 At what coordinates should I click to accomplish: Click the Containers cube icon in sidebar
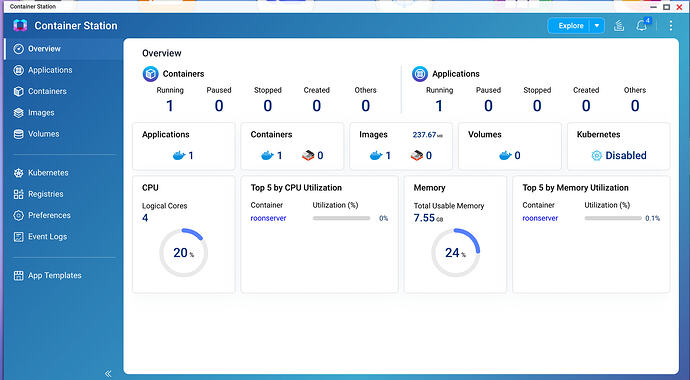pyautogui.click(x=18, y=91)
